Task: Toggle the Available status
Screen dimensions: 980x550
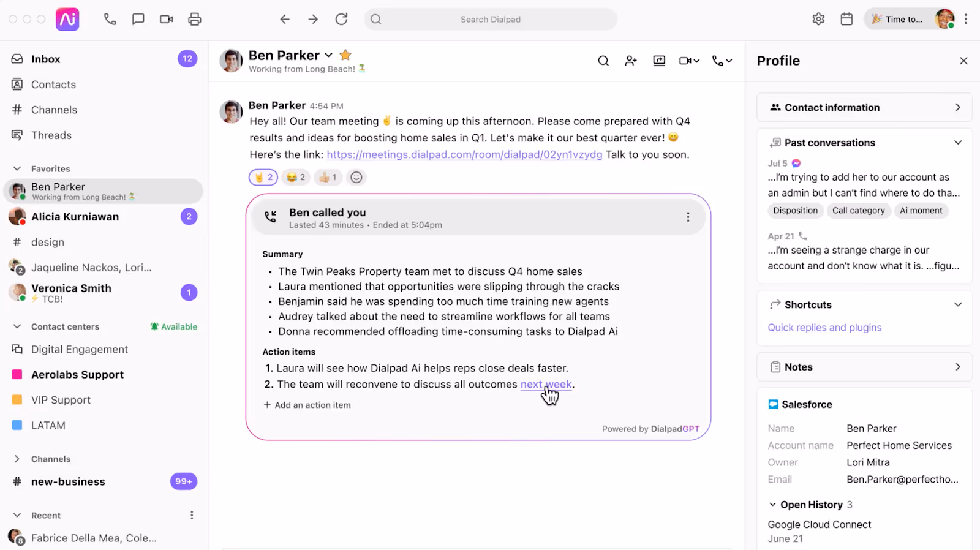Action: pos(174,327)
